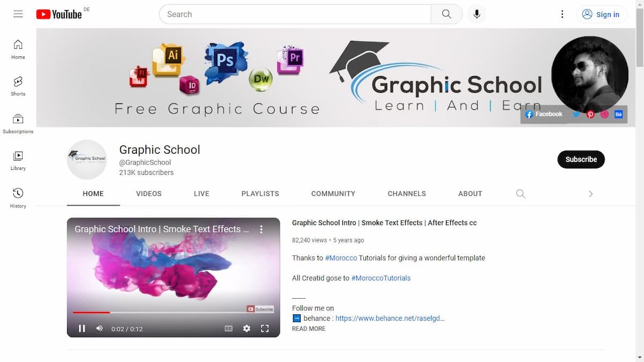Click the search magnifier button
The image size is (644, 362).
point(447,14)
